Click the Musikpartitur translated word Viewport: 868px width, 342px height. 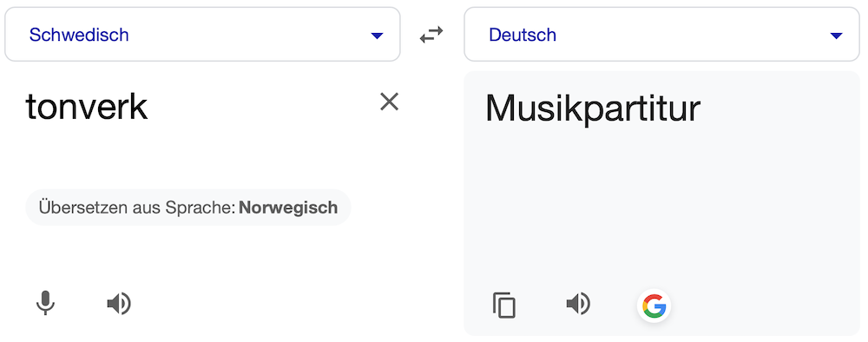[x=593, y=109]
